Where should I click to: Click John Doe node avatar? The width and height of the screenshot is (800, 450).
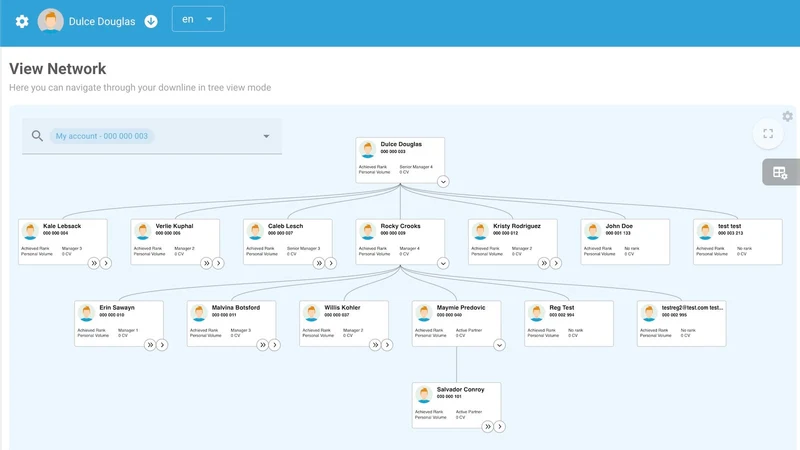pos(592,231)
